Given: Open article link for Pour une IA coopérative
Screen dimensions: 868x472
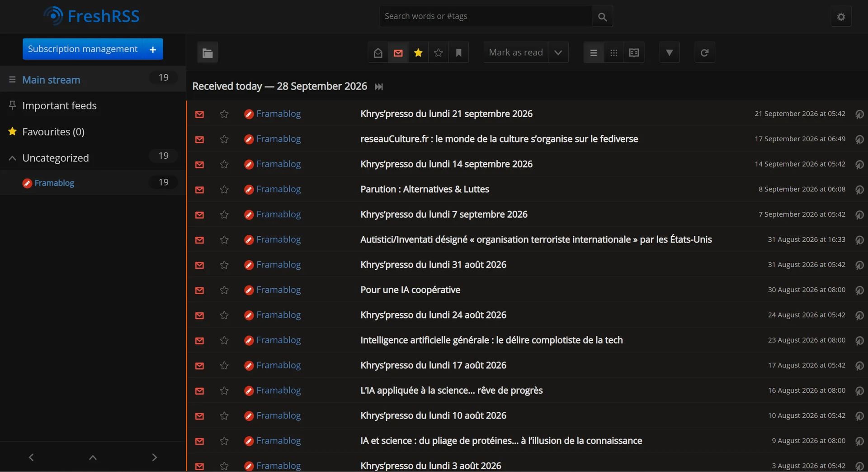Looking at the screenshot, I should coord(410,290).
